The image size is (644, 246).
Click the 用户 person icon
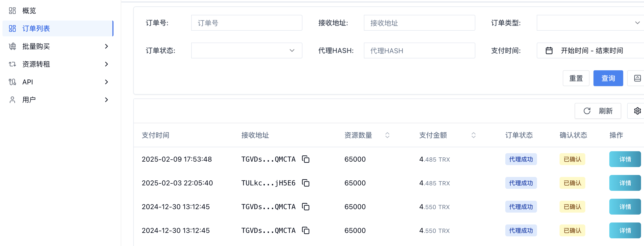click(12, 100)
